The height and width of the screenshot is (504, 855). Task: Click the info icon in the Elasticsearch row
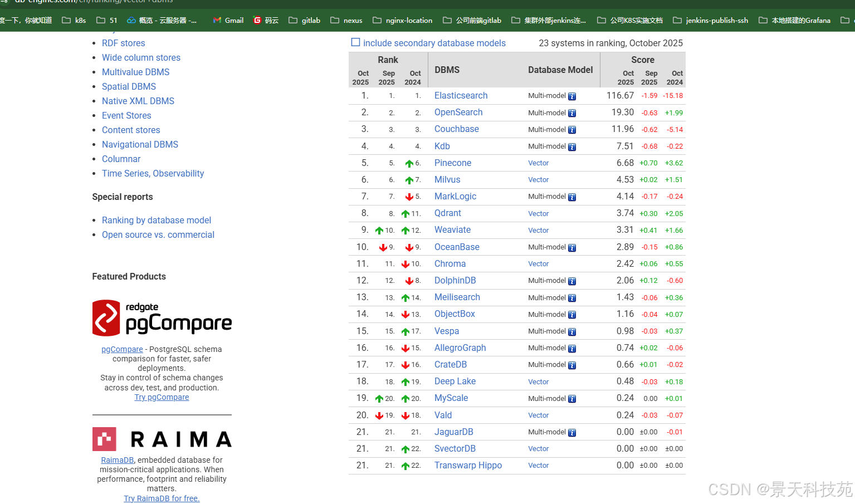tap(572, 96)
